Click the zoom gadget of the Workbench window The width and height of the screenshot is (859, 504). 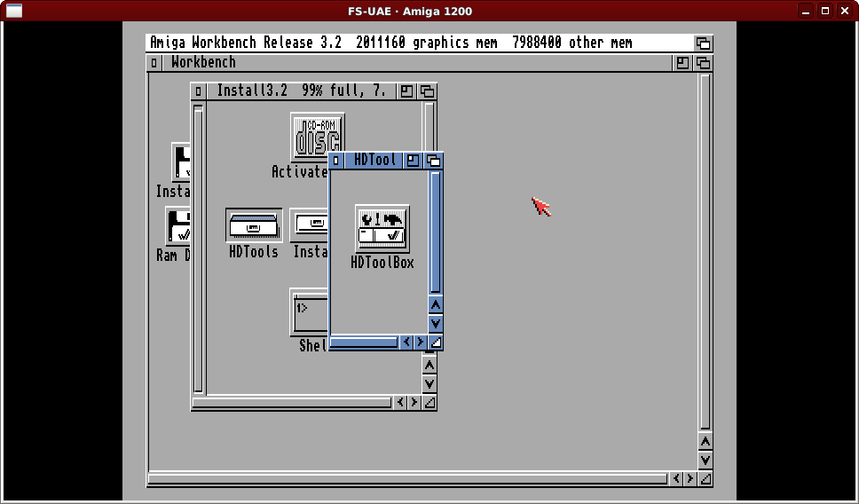682,63
